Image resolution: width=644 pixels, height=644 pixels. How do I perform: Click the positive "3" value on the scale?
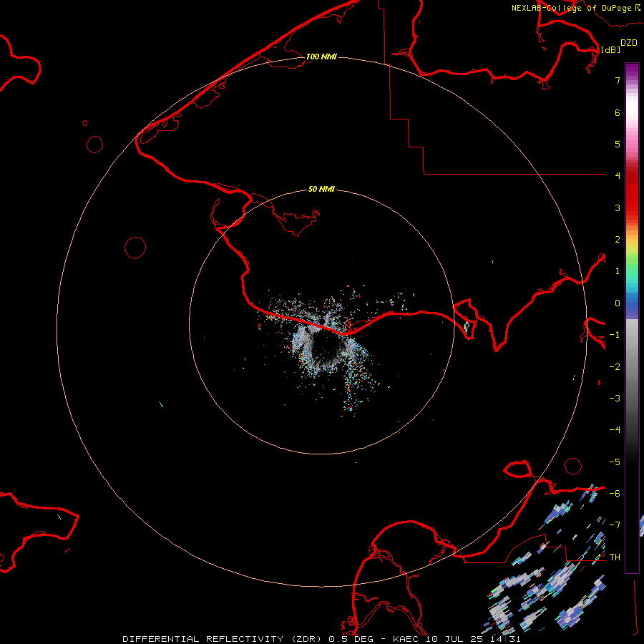(x=618, y=208)
